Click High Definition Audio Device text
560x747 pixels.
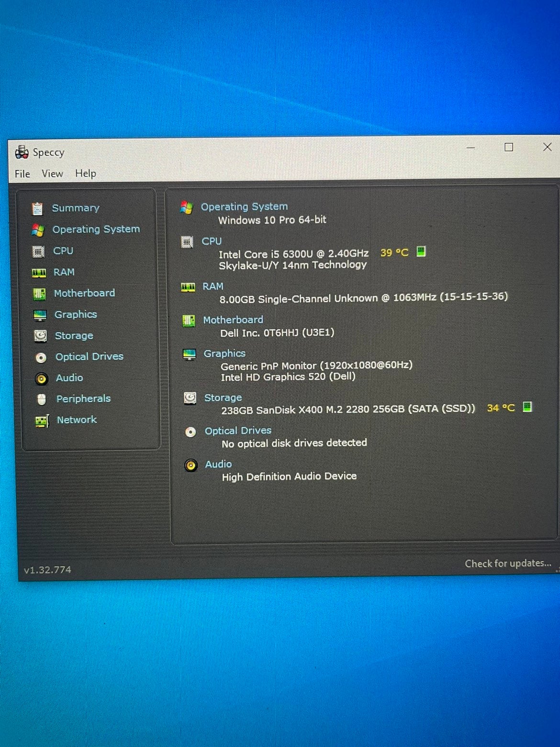(x=289, y=477)
